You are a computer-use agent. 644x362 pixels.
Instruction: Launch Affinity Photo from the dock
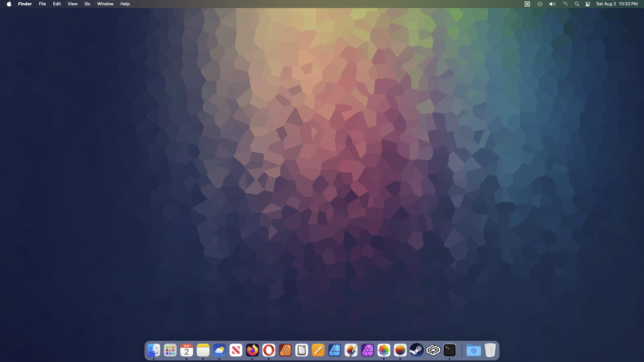367,350
